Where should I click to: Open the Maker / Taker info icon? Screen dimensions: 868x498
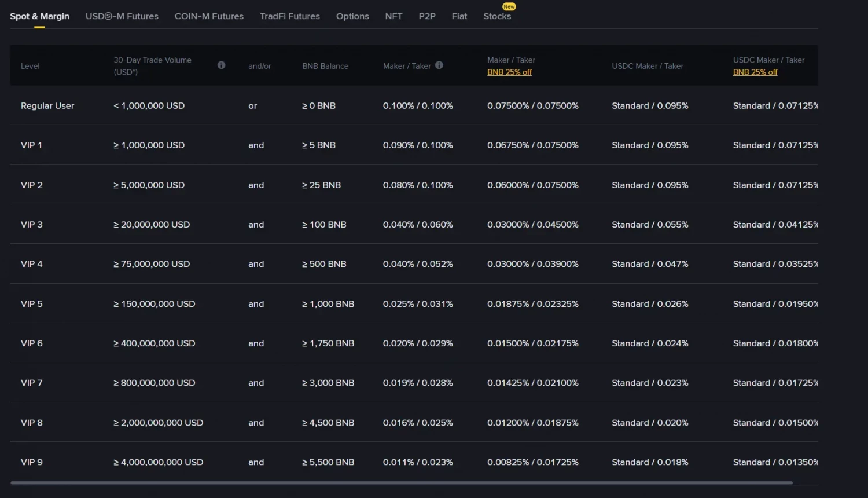[x=439, y=65]
